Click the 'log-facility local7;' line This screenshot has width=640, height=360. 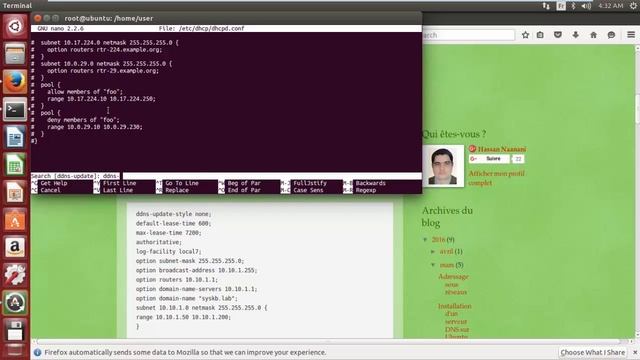coord(169,251)
